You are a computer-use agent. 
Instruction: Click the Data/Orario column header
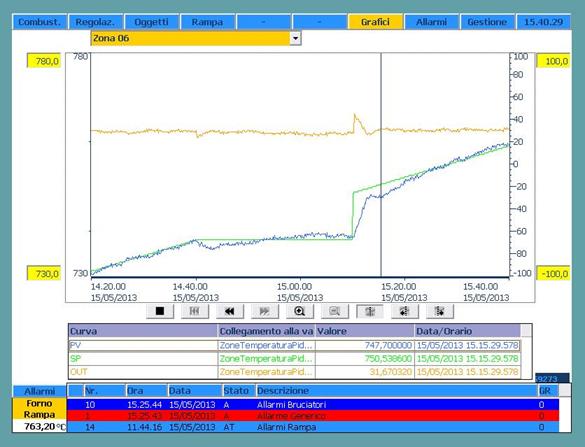[x=467, y=331]
